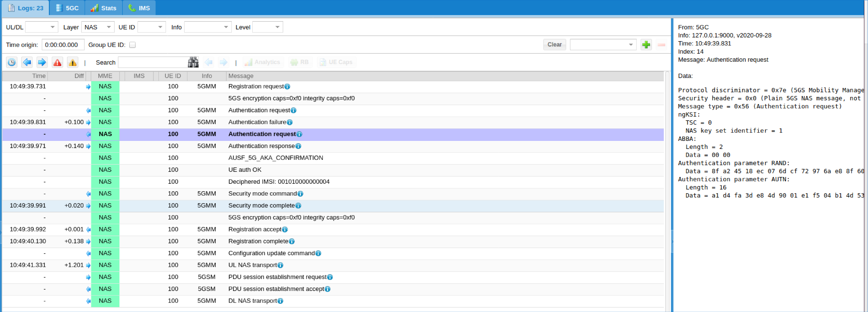Switch to the 5GC tab

click(67, 8)
